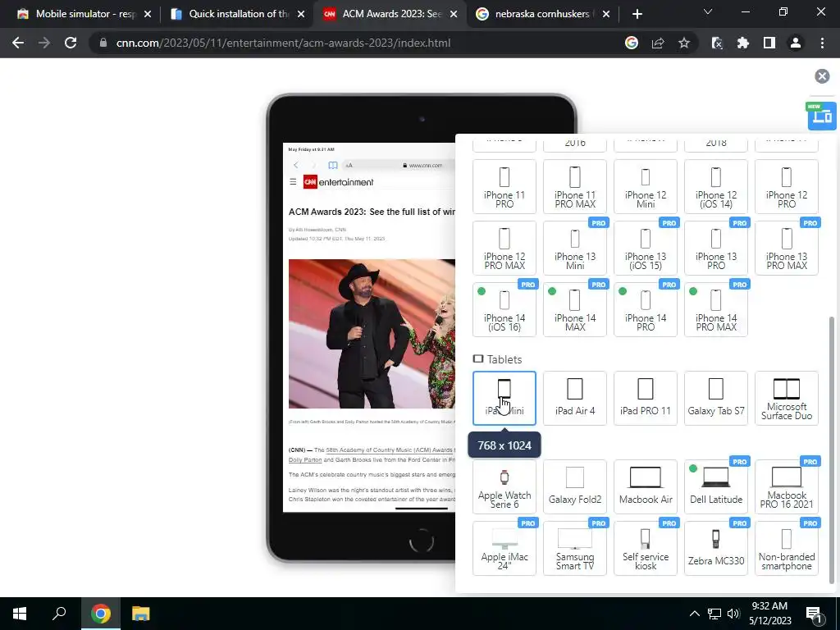The width and height of the screenshot is (840, 630).
Task: Pick the Samsung Smart TV device
Action: [x=575, y=548]
